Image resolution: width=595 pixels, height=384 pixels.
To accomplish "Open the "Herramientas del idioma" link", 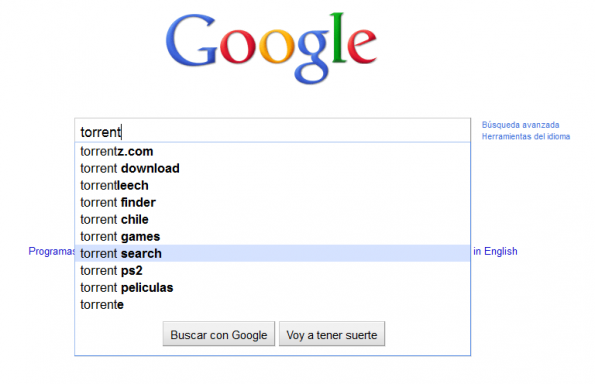I will tap(526, 136).
